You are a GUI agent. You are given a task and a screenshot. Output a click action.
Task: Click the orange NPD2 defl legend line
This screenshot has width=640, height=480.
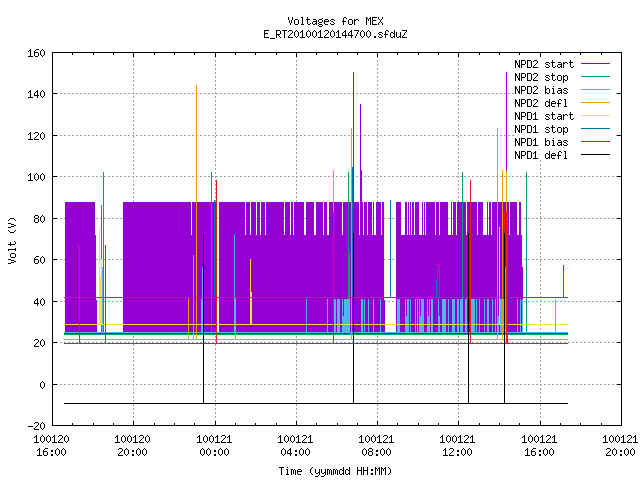[595, 102]
